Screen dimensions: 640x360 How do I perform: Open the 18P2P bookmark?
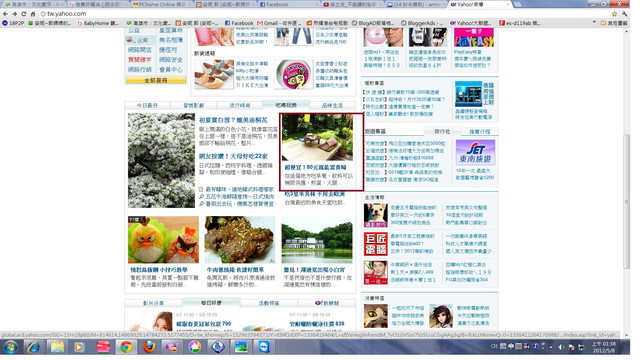(x=13, y=23)
